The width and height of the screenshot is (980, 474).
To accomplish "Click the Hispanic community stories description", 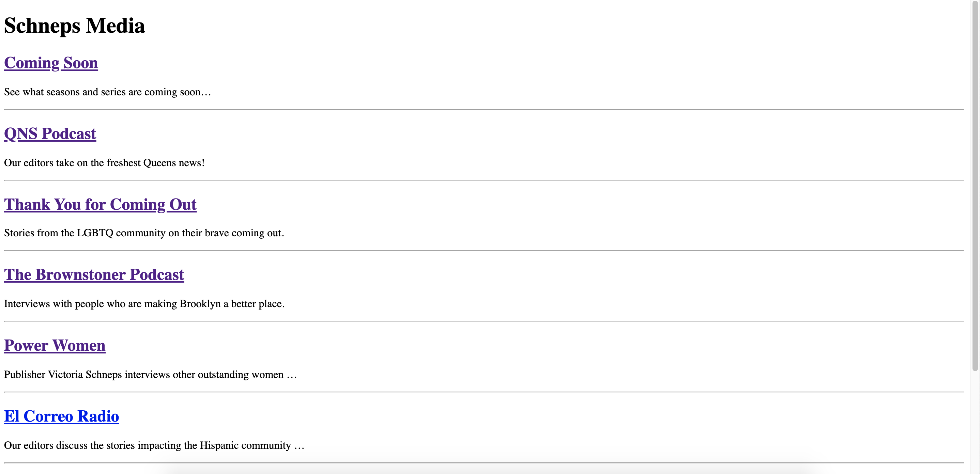I will pos(154,445).
